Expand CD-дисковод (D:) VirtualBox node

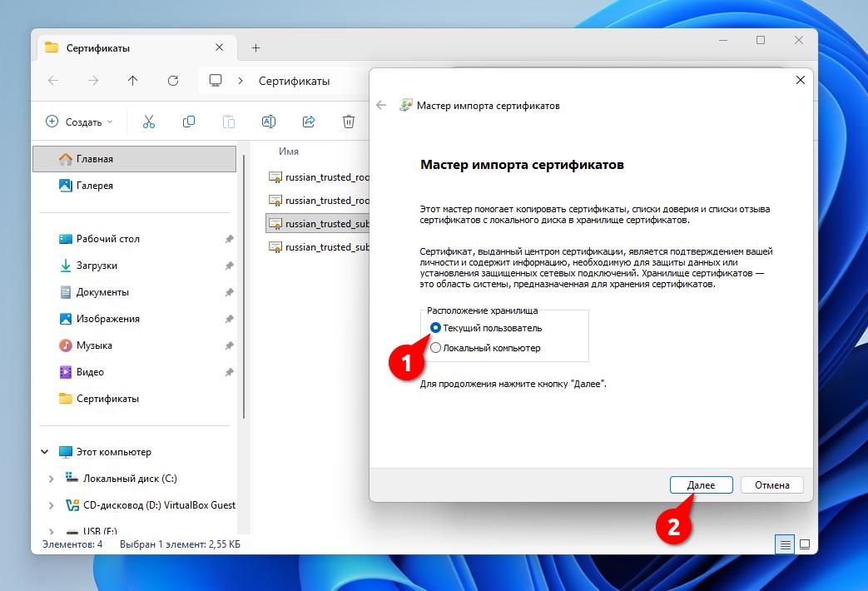click(51, 505)
